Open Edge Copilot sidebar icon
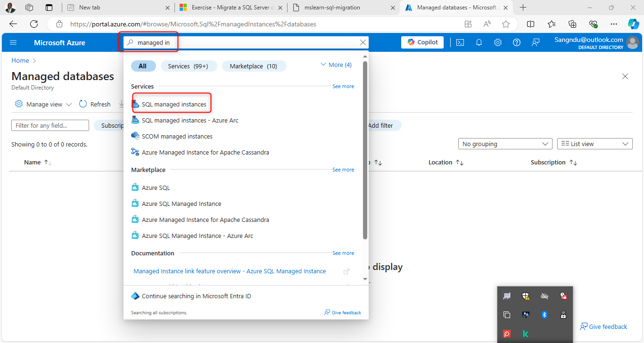Viewport: 644px width, 343px height. pos(633,24)
